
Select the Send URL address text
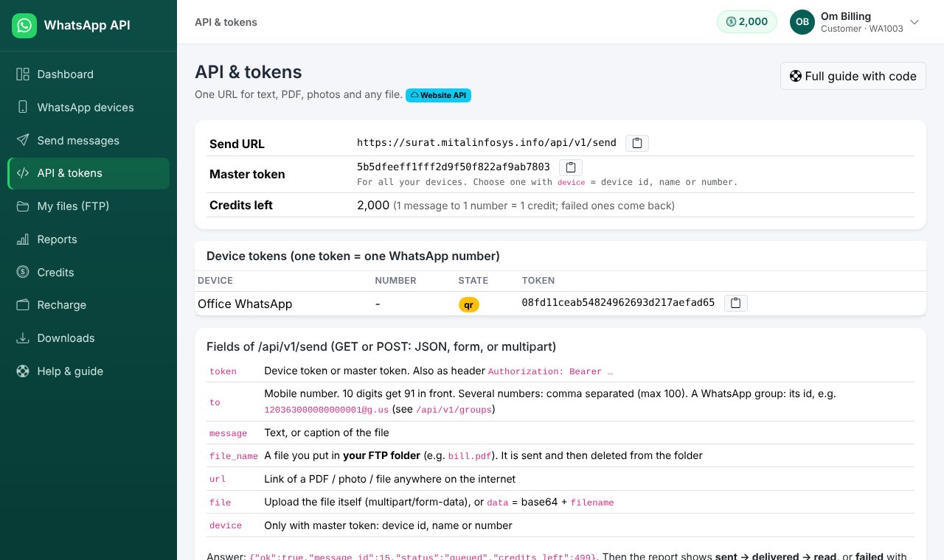tap(487, 143)
